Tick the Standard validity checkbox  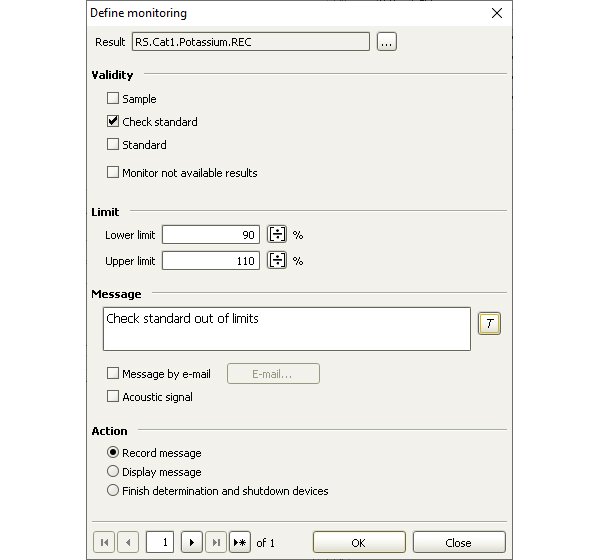pyautogui.click(x=113, y=144)
